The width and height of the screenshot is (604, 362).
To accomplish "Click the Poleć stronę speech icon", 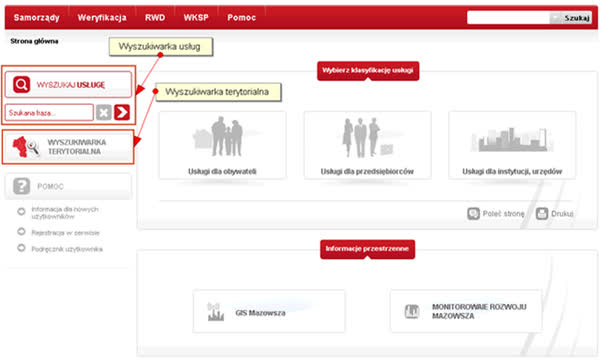I will 473,213.
